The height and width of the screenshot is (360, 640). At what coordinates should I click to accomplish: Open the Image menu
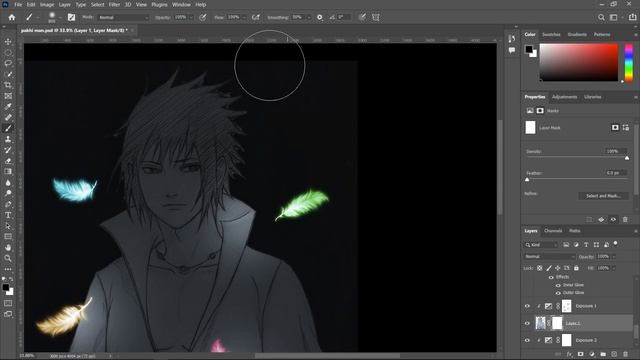[x=47, y=4]
